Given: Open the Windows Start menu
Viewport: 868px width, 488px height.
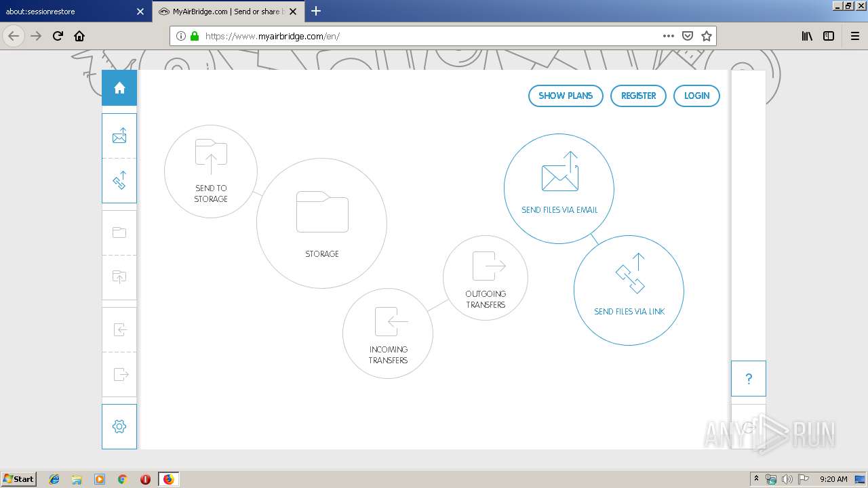Looking at the screenshot, I should [x=18, y=479].
